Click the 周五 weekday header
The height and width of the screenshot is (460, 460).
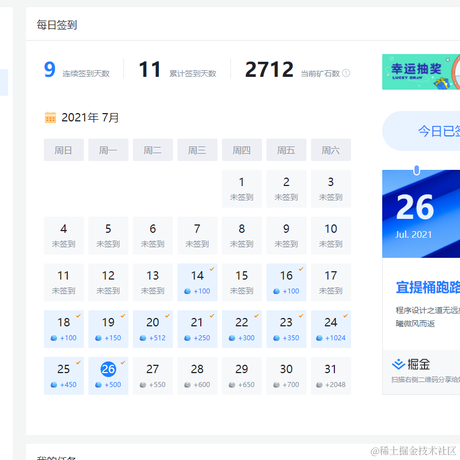click(286, 150)
